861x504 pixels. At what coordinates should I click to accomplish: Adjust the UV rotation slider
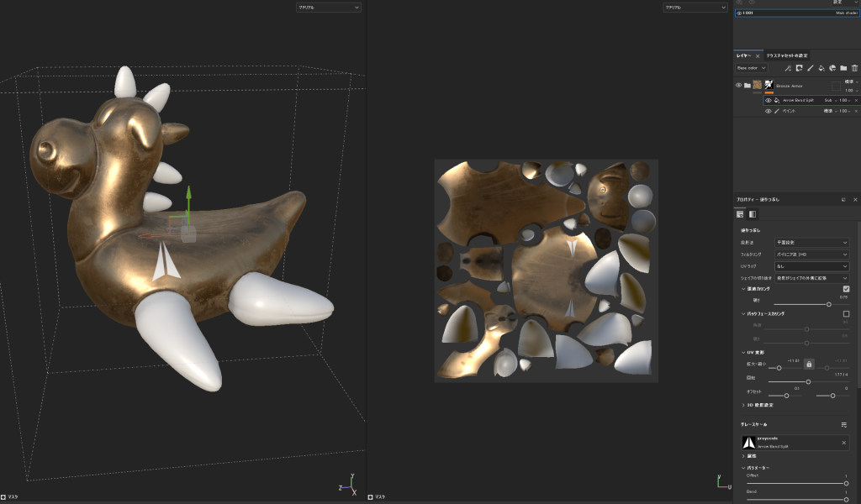(808, 381)
